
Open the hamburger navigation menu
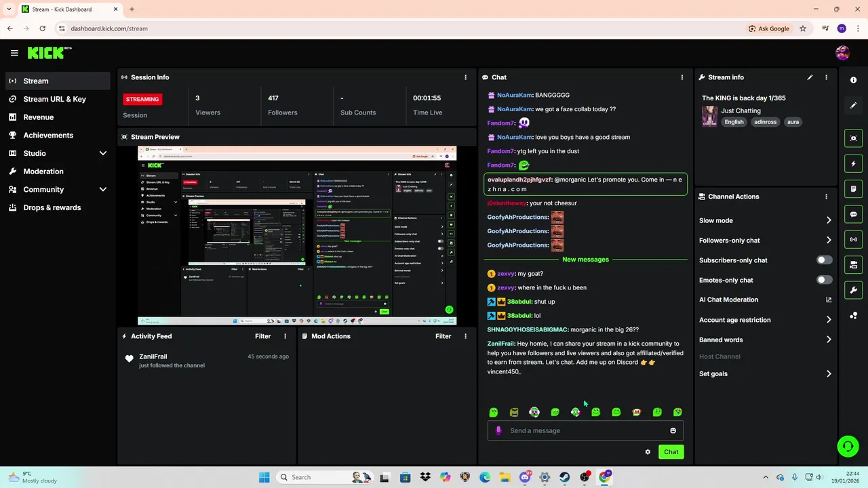14,53
